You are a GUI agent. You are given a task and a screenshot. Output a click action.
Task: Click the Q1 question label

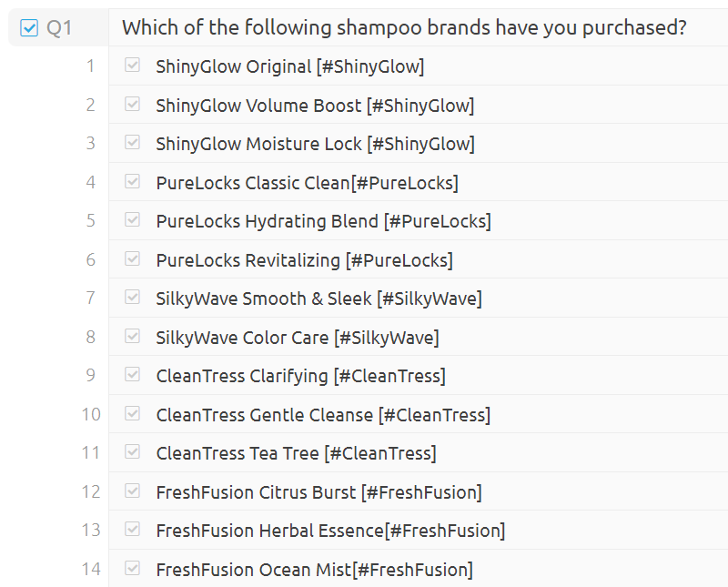59,28
